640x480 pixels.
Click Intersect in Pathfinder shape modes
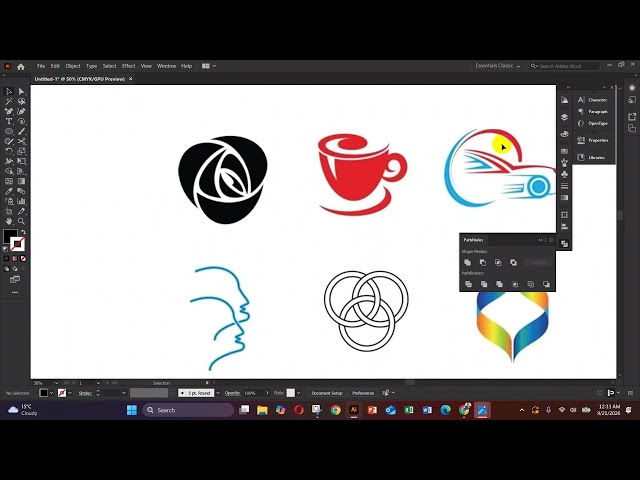[x=498, y=262]
